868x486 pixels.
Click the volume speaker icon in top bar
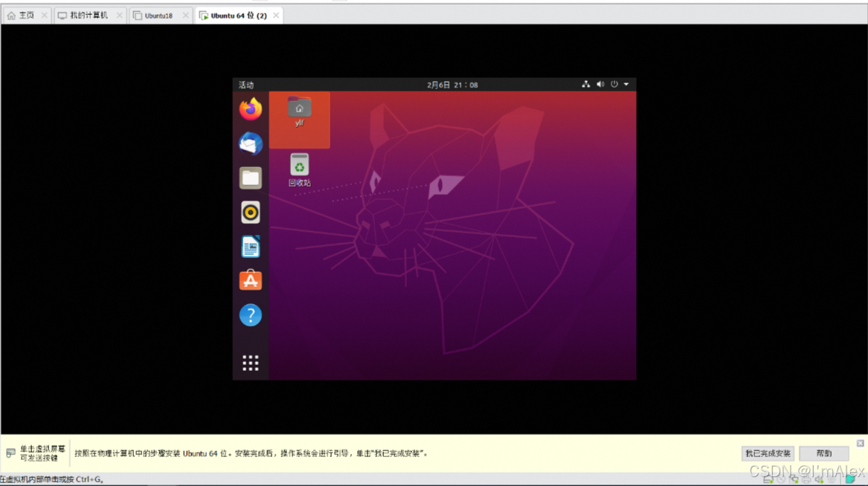point(600,85)
